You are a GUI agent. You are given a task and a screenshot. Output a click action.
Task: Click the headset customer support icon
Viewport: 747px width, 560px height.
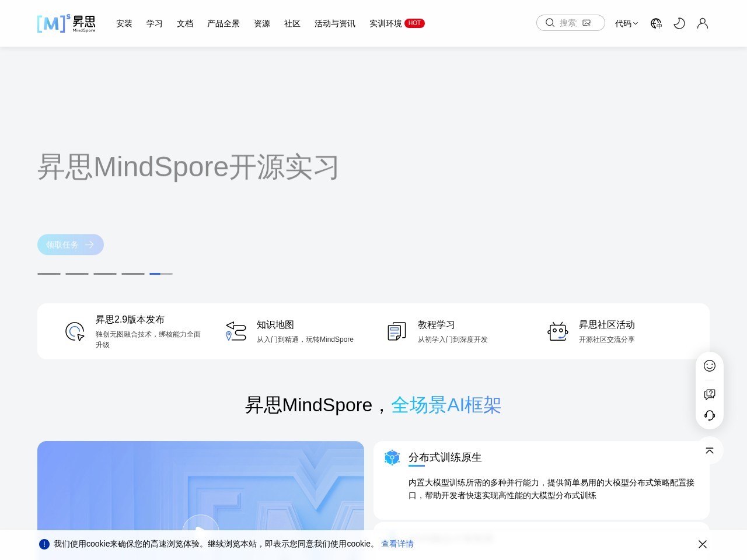(x=710, y=415)
